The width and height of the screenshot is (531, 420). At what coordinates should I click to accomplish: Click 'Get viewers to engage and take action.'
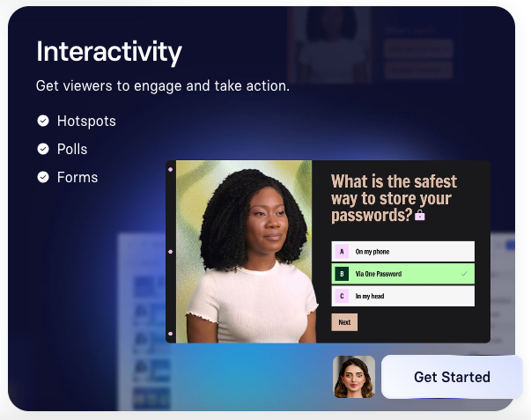(x=163, y=86)
